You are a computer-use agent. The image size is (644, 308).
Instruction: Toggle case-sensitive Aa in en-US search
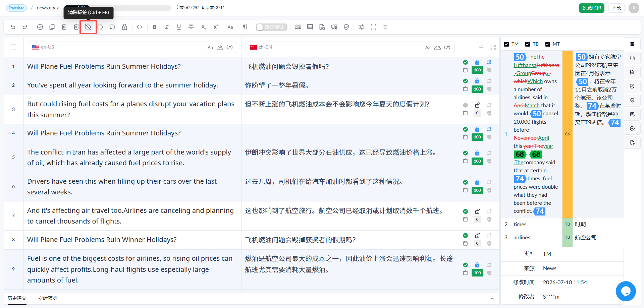(210, 48)
